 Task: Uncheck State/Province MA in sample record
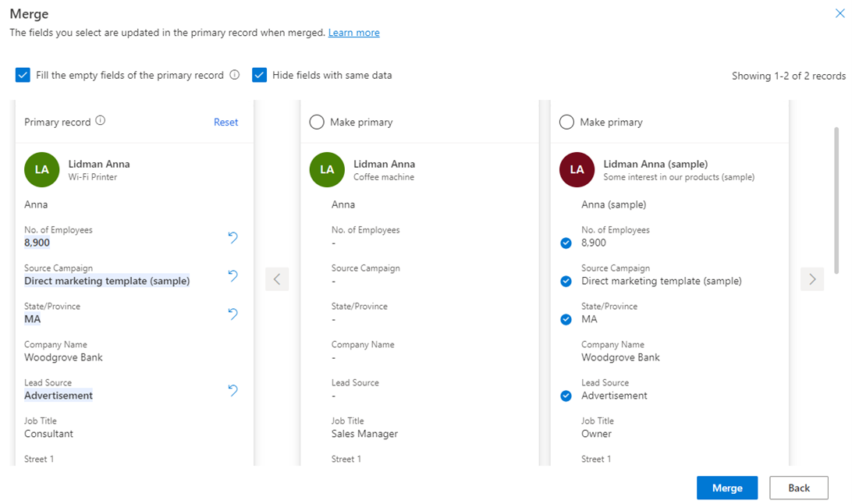[566, 319]
